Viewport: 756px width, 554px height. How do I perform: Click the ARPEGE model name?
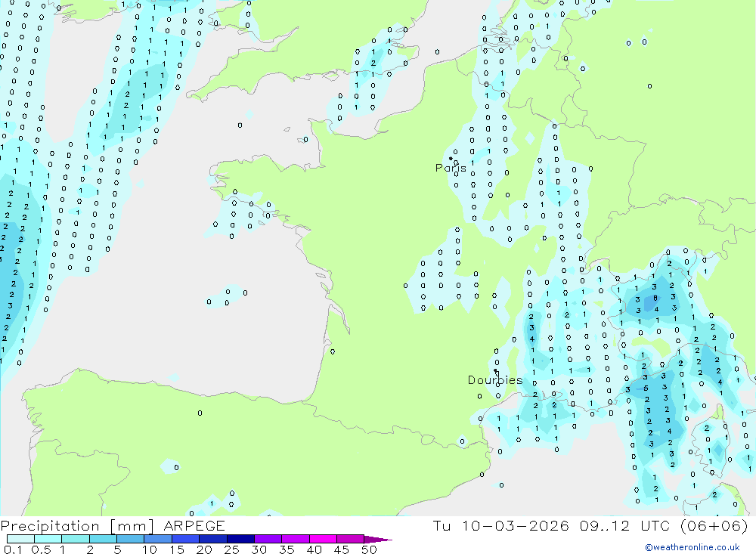(194, 525)
